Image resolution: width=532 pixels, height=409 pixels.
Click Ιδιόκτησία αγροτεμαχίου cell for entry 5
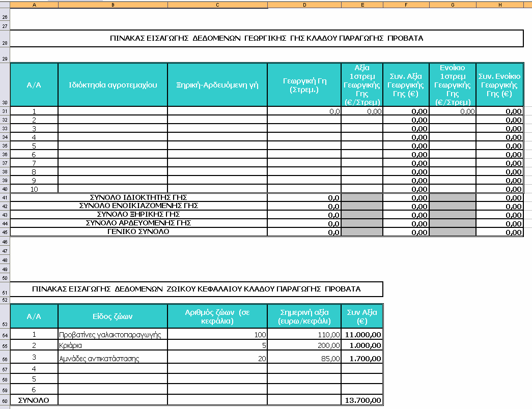click(113, 145)
